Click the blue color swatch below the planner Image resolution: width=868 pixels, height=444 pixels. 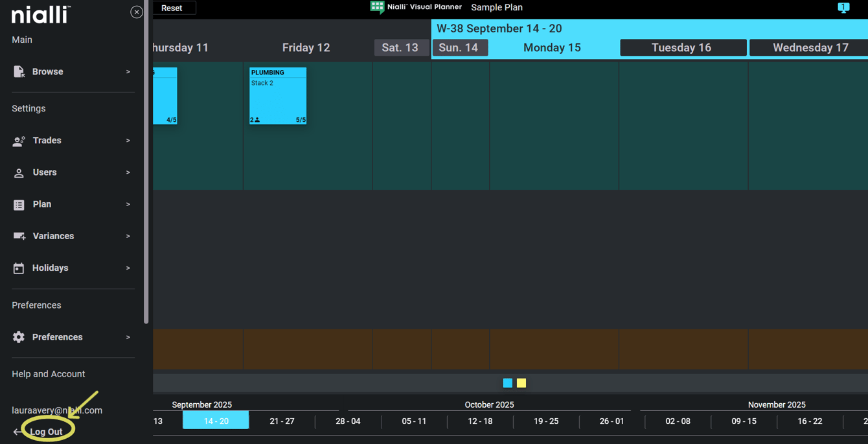click(x=508, y=383)
